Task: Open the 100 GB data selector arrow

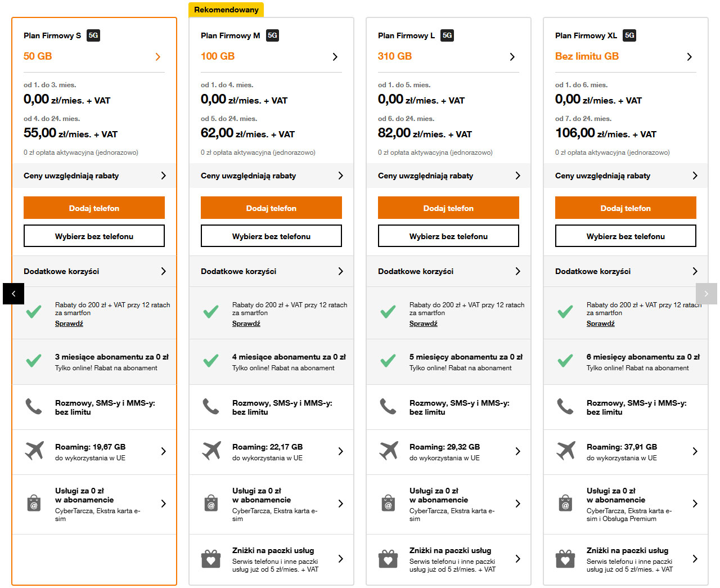Action: click(335, 57)
